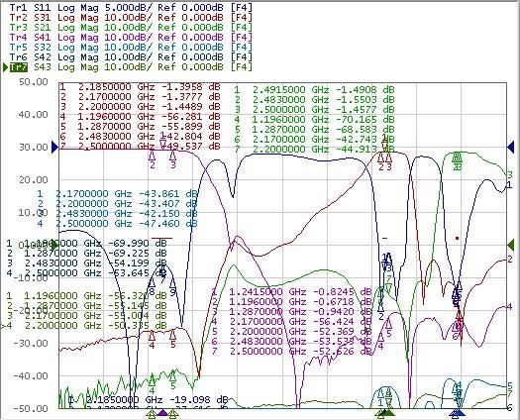The height and width of the screenshot is (420, 520).
Task: Click the 40.00 Y-axis scale label
Action: [34, 115]
